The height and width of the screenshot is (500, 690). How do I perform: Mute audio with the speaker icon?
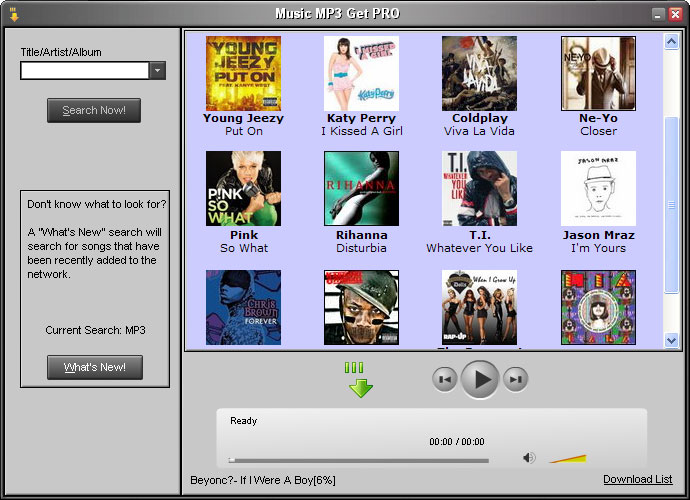point(529,458)
